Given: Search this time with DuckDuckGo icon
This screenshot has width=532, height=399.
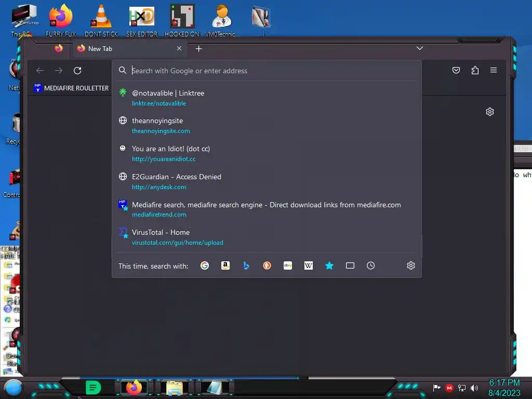Looking at the screenshot, I should coord(267,265).
